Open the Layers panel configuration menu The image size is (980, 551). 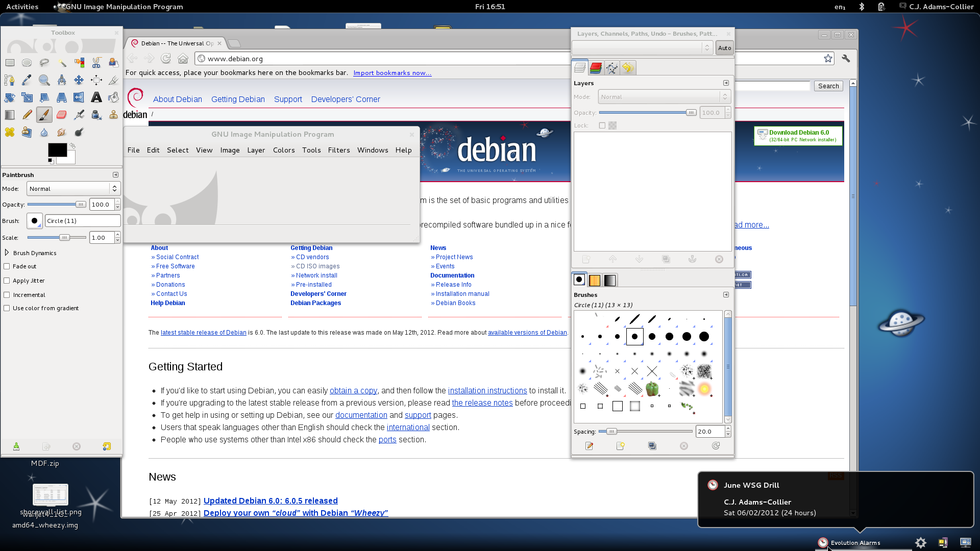(x=726, y=83)
